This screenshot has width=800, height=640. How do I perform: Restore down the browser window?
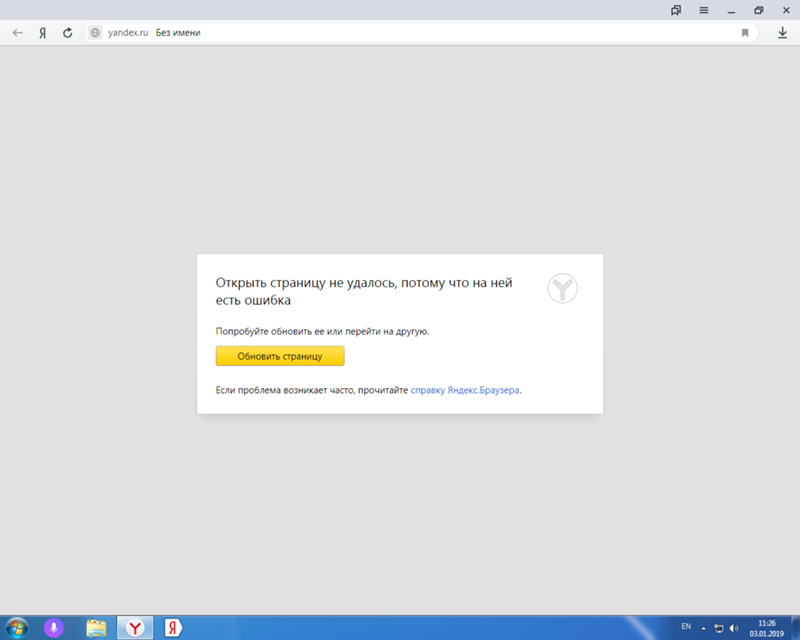759,10
